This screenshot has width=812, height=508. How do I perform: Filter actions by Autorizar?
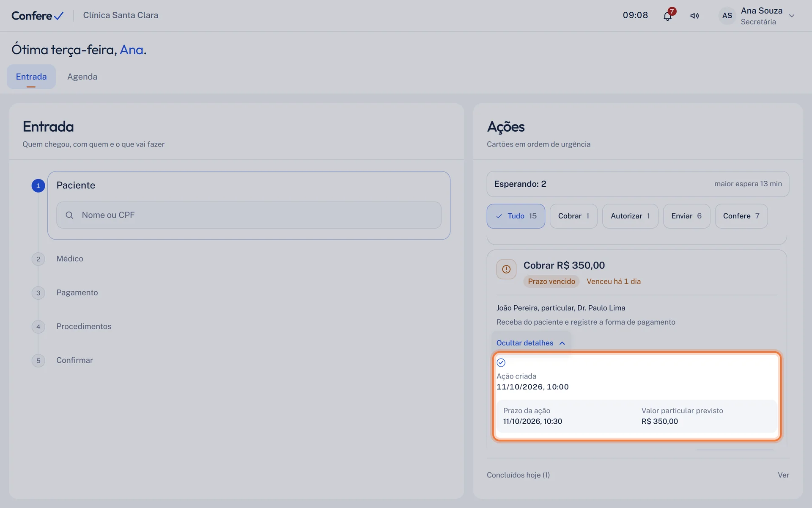[x=630, y=216]
